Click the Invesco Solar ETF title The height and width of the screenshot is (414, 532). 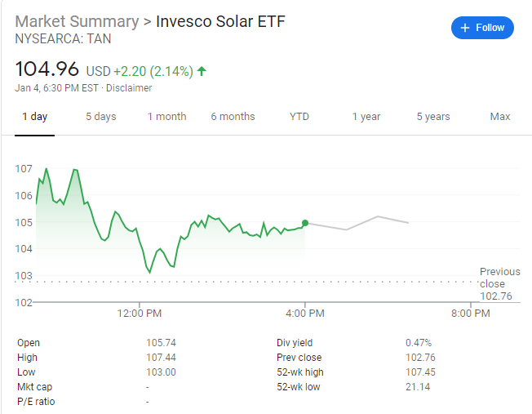pyautogui.click(x=220, y=20)
